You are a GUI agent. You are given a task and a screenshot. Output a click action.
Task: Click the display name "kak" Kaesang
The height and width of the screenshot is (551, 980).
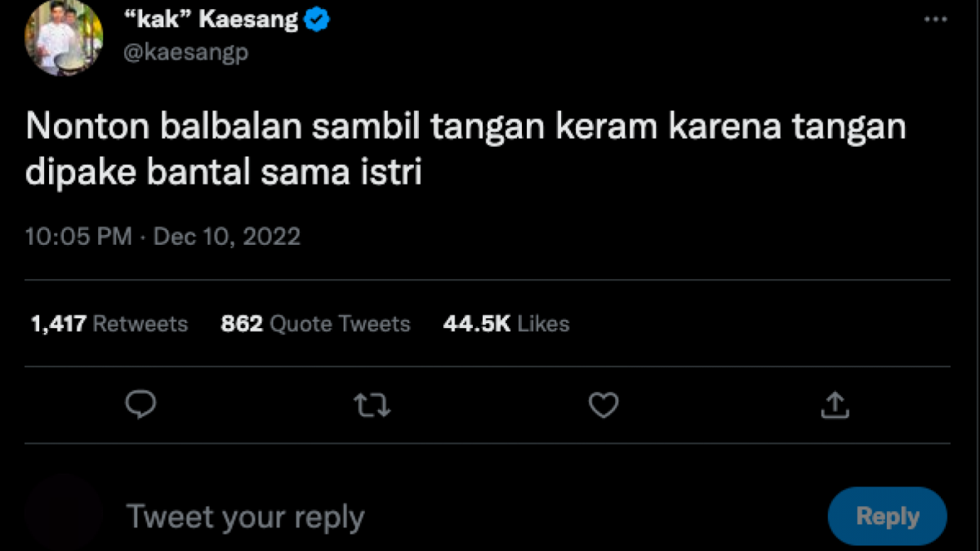click(x=208, y=19)
